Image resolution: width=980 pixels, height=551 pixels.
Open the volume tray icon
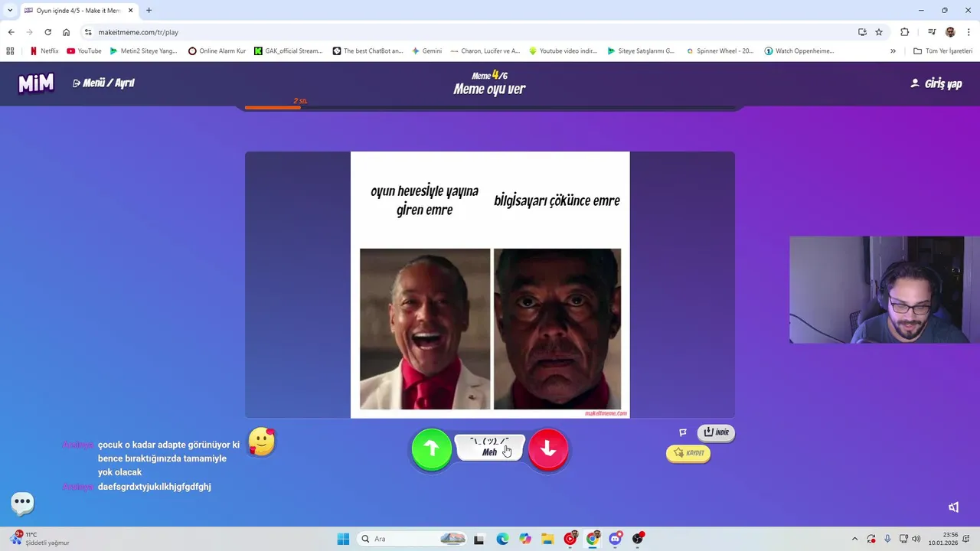pos(916,539)
